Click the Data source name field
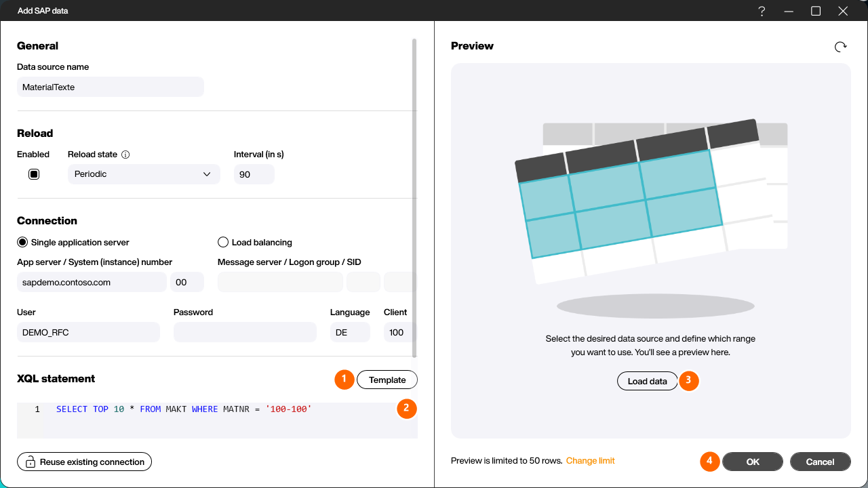Image resolution: width=868 pixels, height=488 pixels. click(x=111, y=87)
